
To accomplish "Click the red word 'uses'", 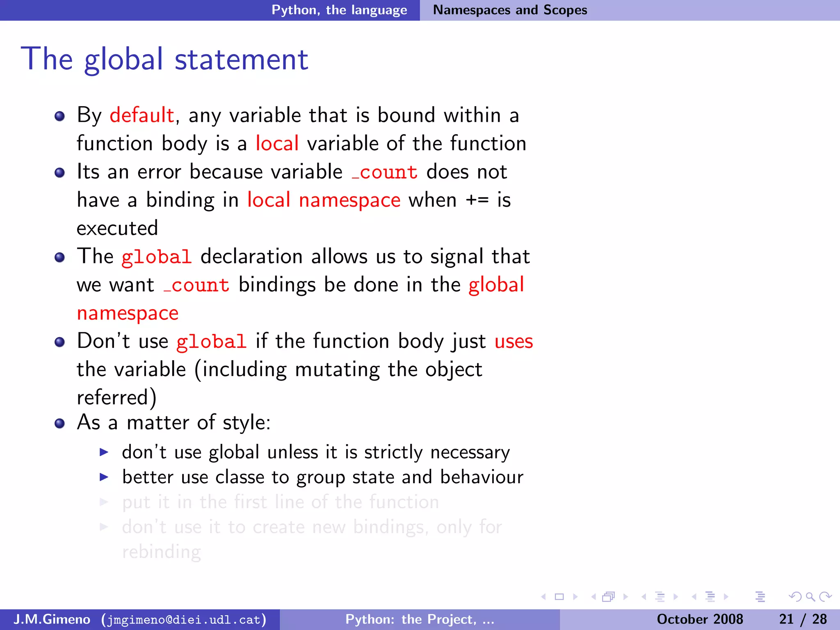I will coord(514,342).
